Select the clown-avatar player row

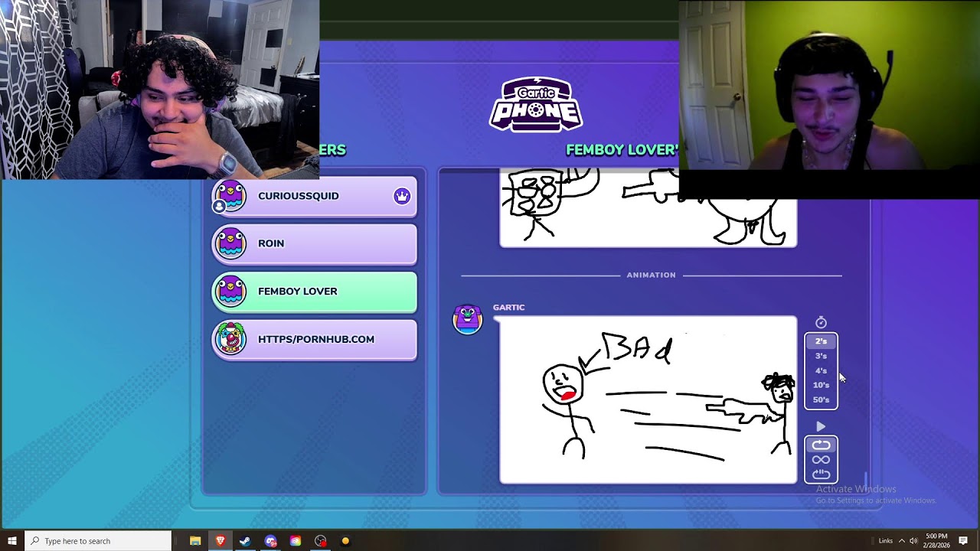click(x=315, y=339)
